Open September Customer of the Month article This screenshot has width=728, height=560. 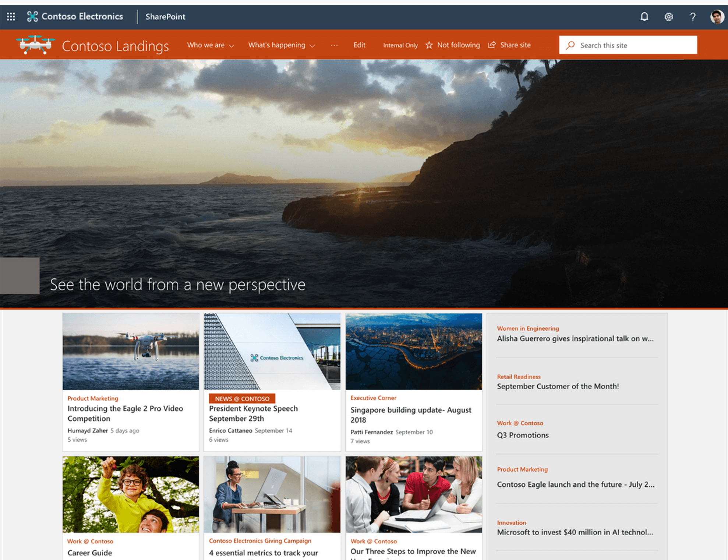pyautogui.click(x=558, y=386)
